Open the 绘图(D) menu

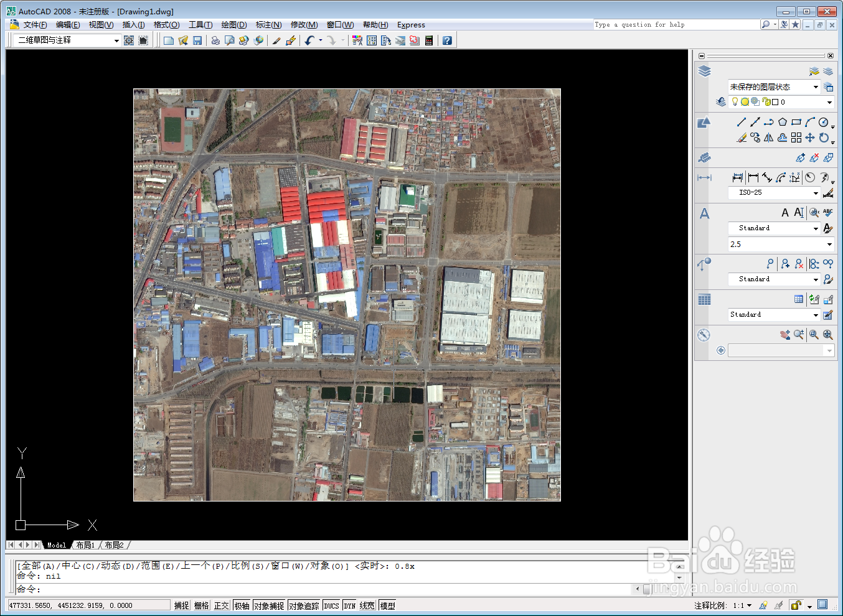click(234, 25)
